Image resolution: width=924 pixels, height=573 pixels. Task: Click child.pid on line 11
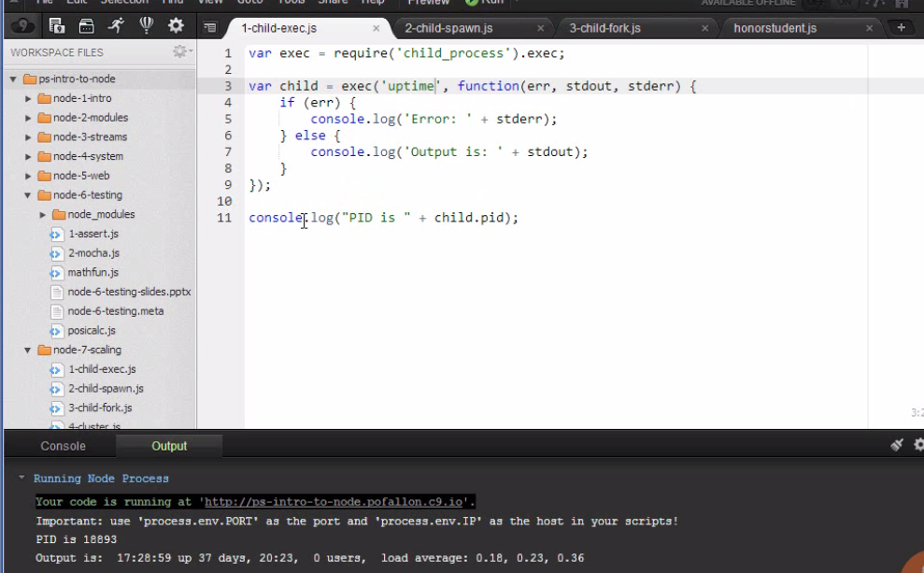coord(469,218)
